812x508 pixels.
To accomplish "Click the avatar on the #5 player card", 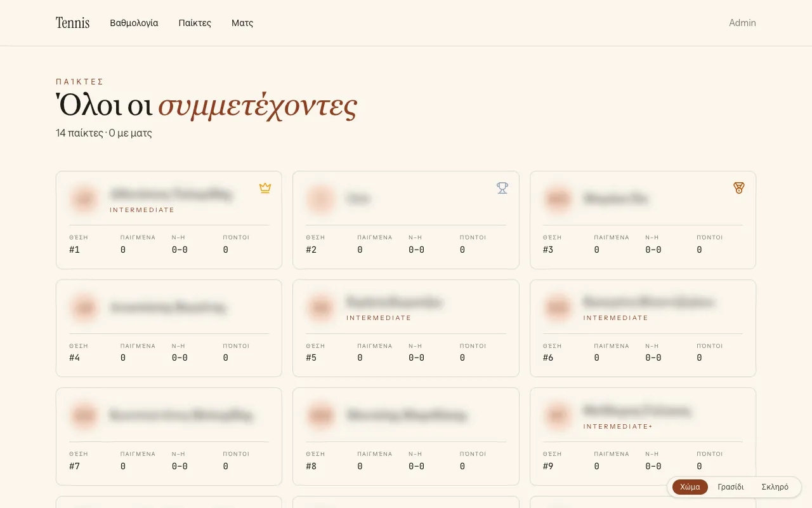I will (x=320, y=307).
